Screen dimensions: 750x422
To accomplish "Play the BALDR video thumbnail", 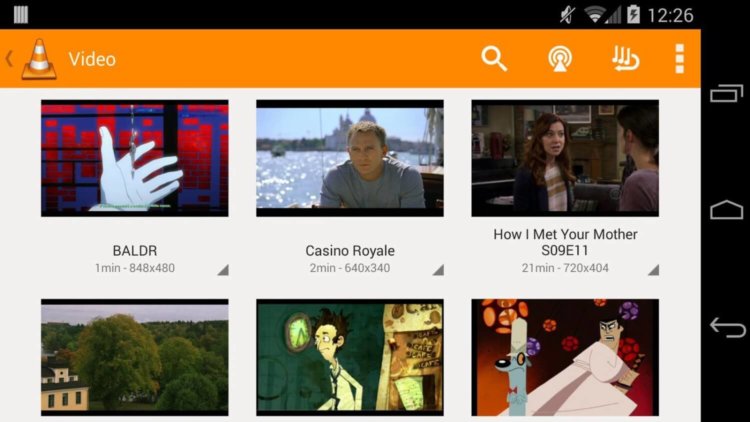I will [x=134, y=157].
